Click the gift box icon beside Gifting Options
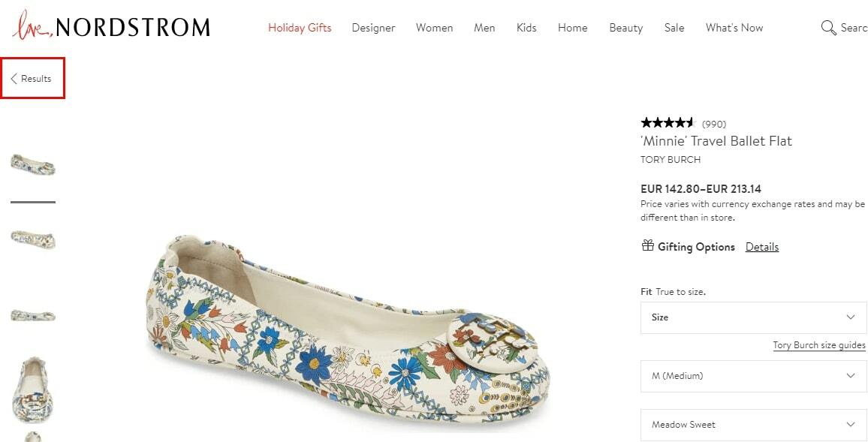 (648, 245)
